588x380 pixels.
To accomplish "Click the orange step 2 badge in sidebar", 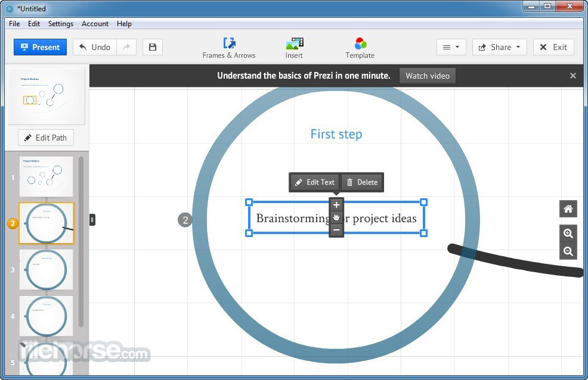I will [13, 223].
